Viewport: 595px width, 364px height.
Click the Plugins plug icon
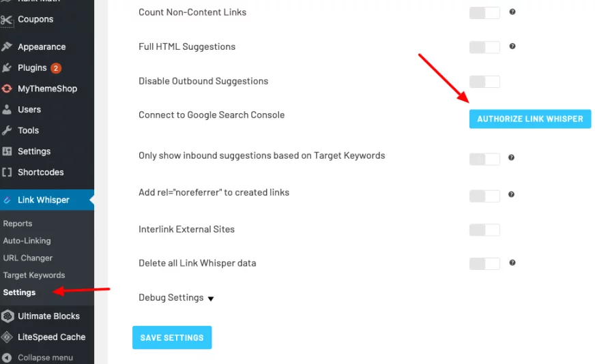[7, 68]
